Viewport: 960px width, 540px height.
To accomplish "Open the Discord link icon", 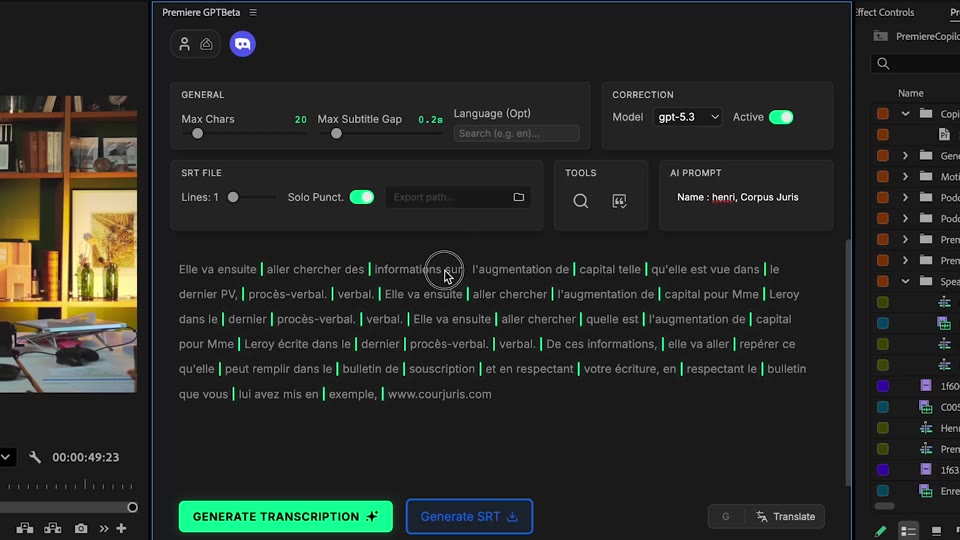I will click(x=242, y=44).
